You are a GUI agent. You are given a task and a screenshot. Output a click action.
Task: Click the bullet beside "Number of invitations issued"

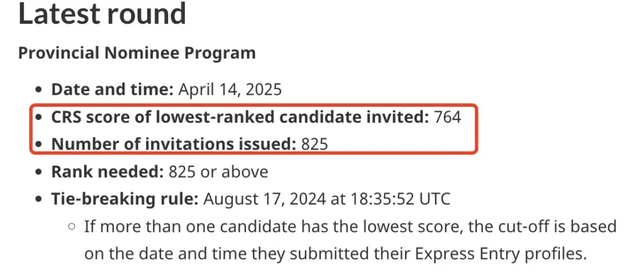pyautogui.click(x=39, y=144)
